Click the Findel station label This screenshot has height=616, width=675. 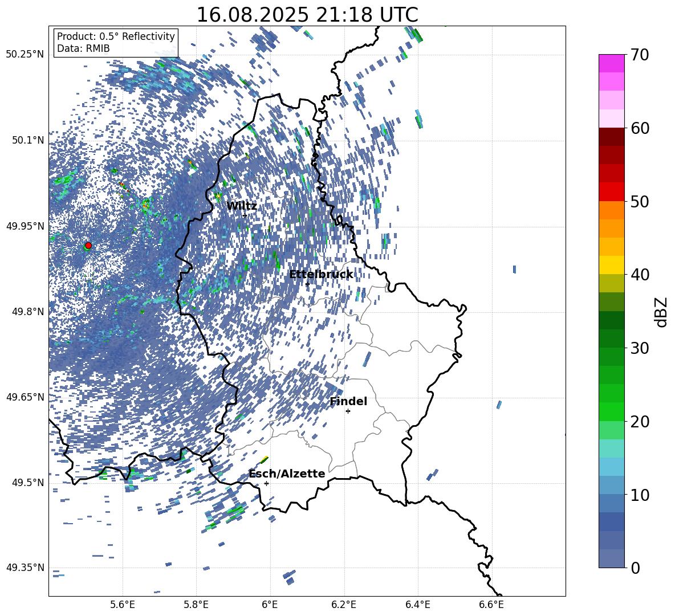coord(348,401)
